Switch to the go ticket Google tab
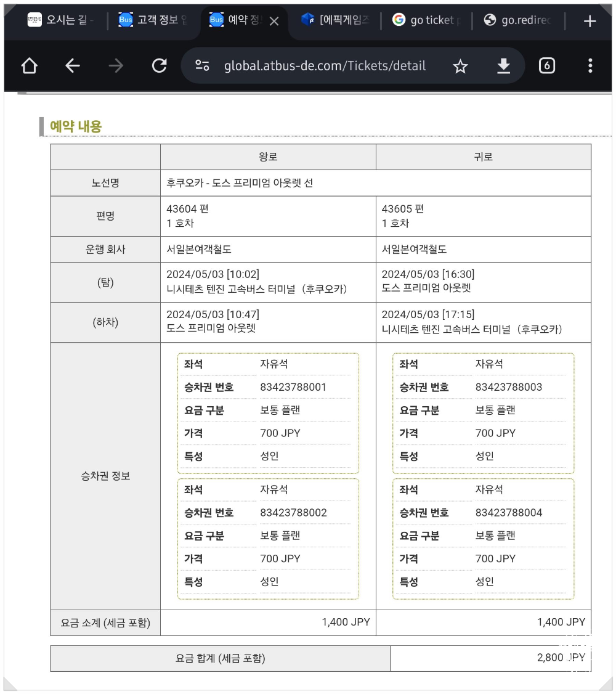 click(x=426, y=20)
